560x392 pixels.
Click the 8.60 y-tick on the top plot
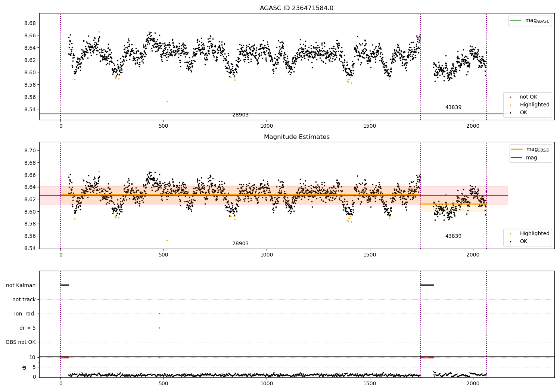click(x=29, y=72)
